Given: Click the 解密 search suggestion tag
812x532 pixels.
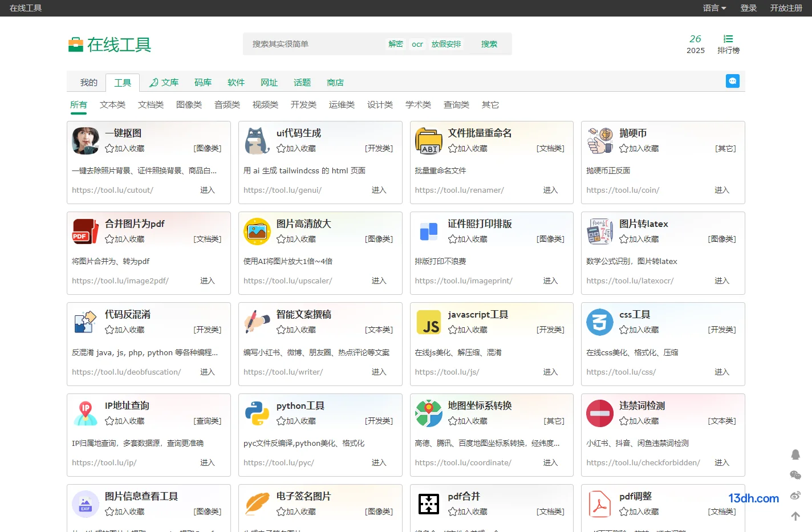Looking at the screenshot, I should click(396, 44).
